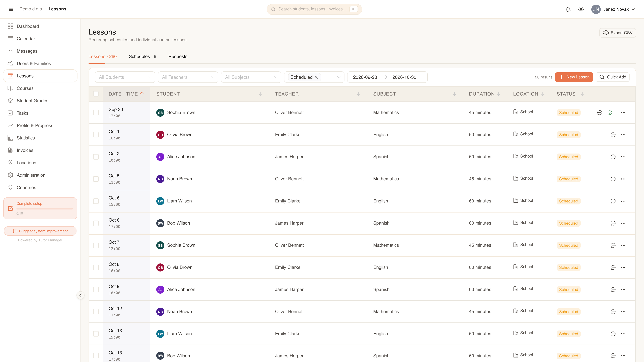Toggle the light/dark theme sun icon

tap(581, 9)
